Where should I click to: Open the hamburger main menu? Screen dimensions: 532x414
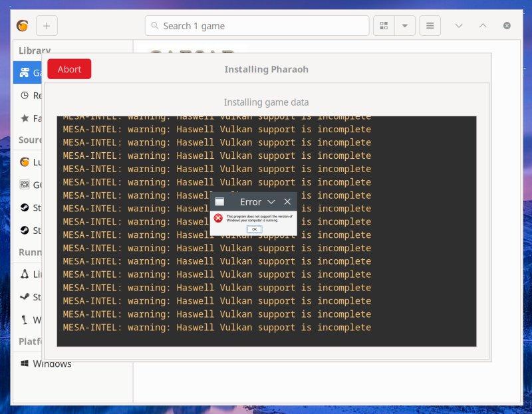coord(430,25)
